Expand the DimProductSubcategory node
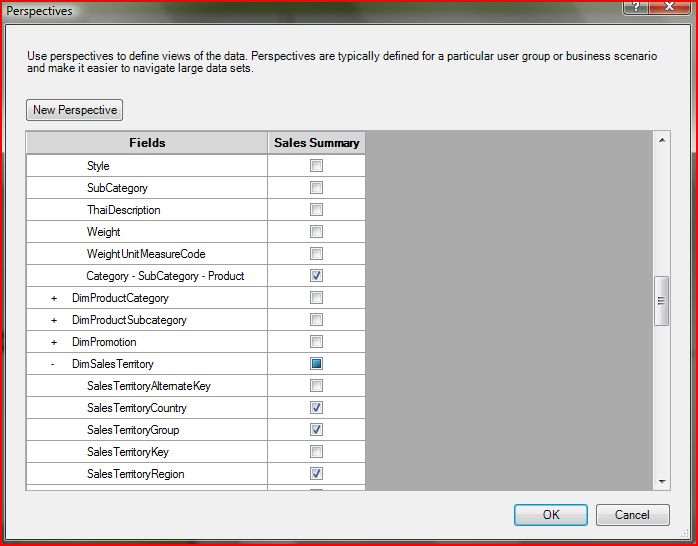The height and width of the screenshot is (546, 698). [54, 320]
